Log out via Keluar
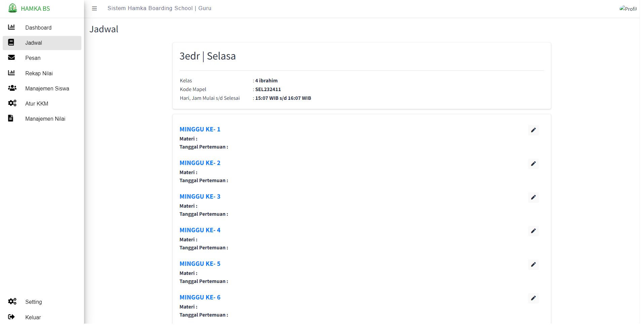This screenshot has width=644, height=327. (42, 317)
